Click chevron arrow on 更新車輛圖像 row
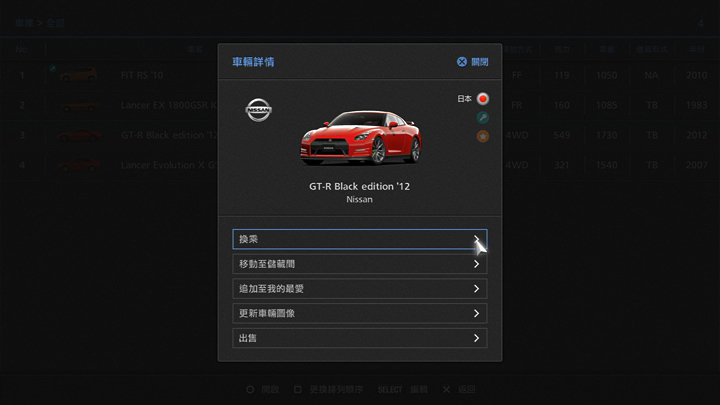The width and height of the screenshot is (720, 405). point(476,314)
